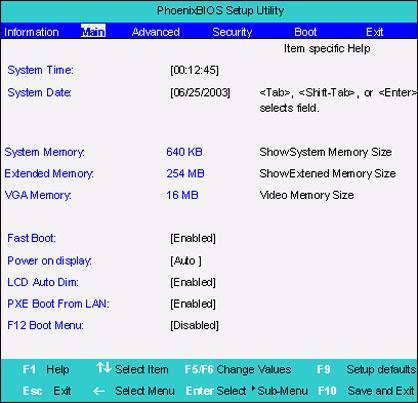This screenshot has height=403, width=418.
Task: Open the Information menu tab
Action: tap(32, 32)
